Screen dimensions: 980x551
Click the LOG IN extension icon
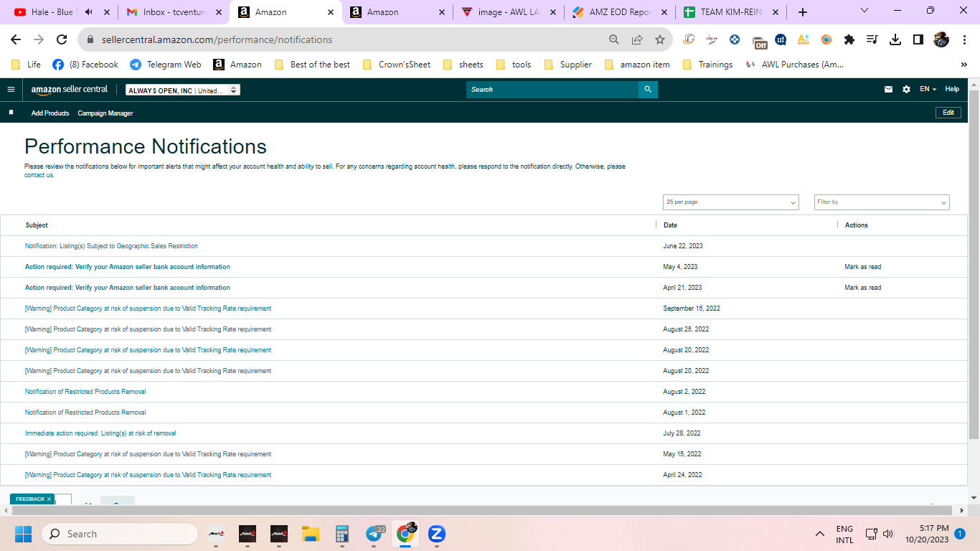712,40
